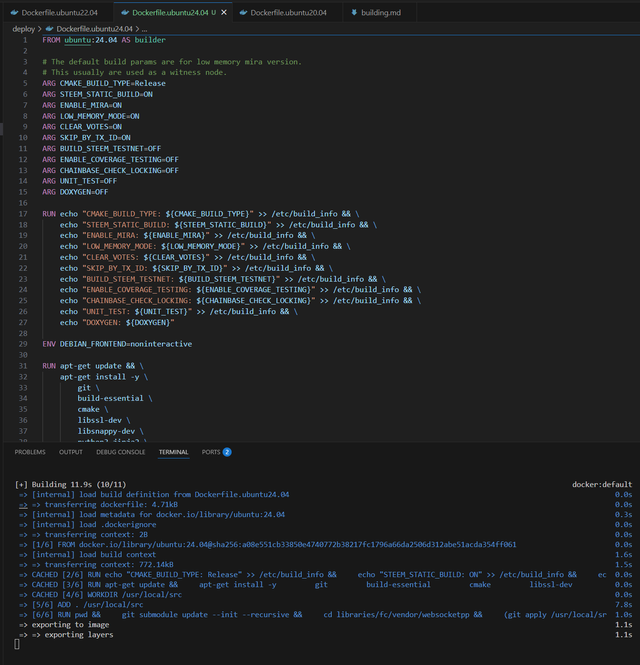Click 'ARG SKIP_BY_TX_ID=ON' line

(x=87, y=137)
